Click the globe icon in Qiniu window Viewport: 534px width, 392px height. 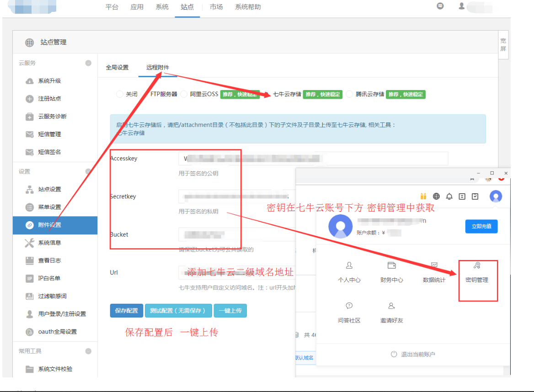coord(436,196)
